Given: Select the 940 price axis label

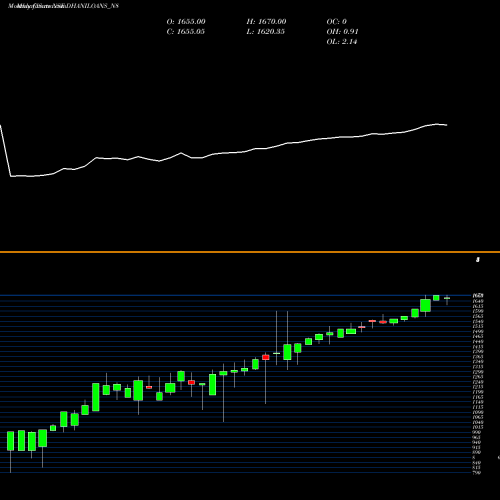Looking at the screenshot, I should [x=477, y=442].
